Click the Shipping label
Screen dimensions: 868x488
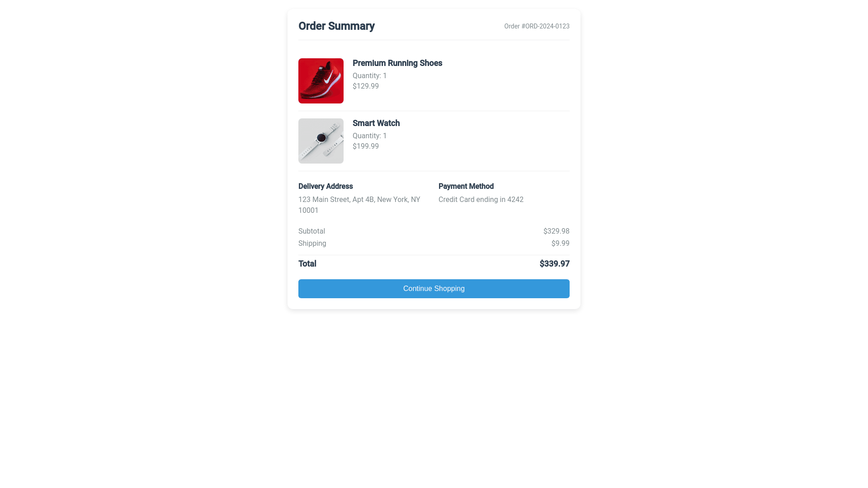[x=312, y=243]
